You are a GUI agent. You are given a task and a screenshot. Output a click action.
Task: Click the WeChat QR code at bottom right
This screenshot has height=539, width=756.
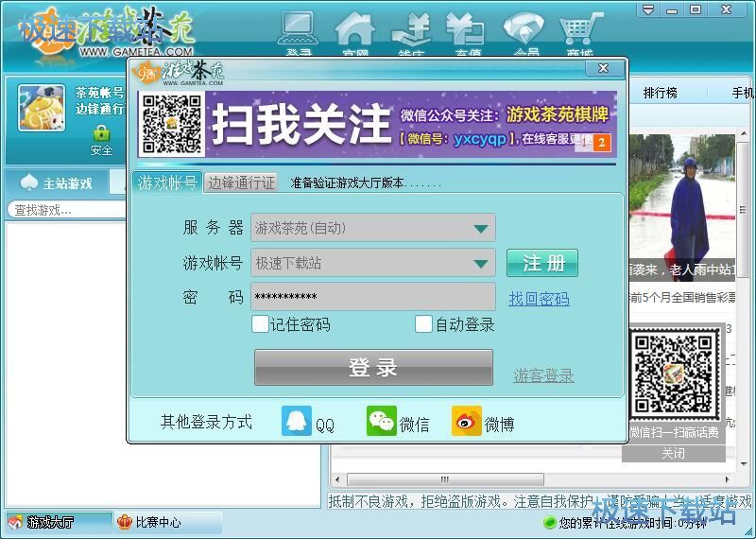point(673,374)
